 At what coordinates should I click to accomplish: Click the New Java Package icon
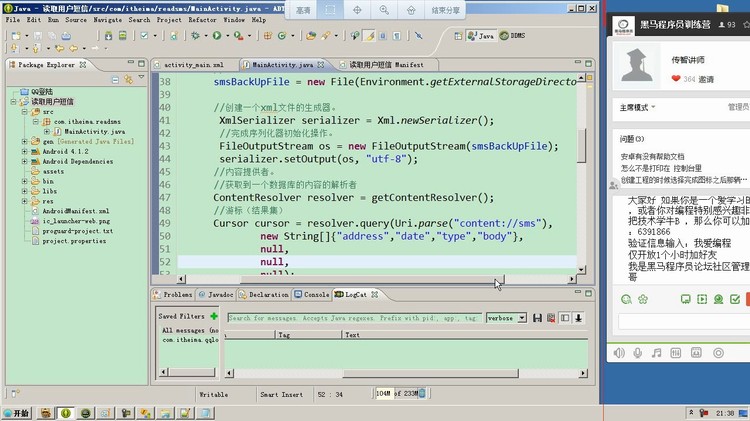pos(268,36)
